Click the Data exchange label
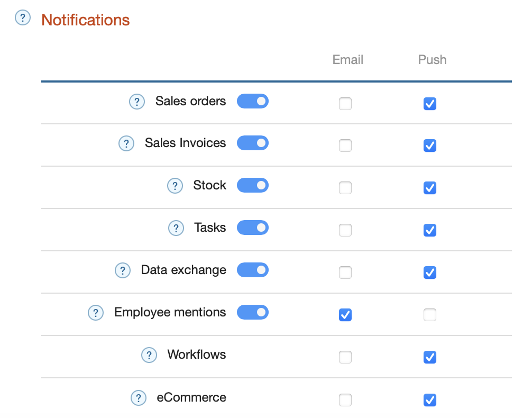 [x=184, y=270]
